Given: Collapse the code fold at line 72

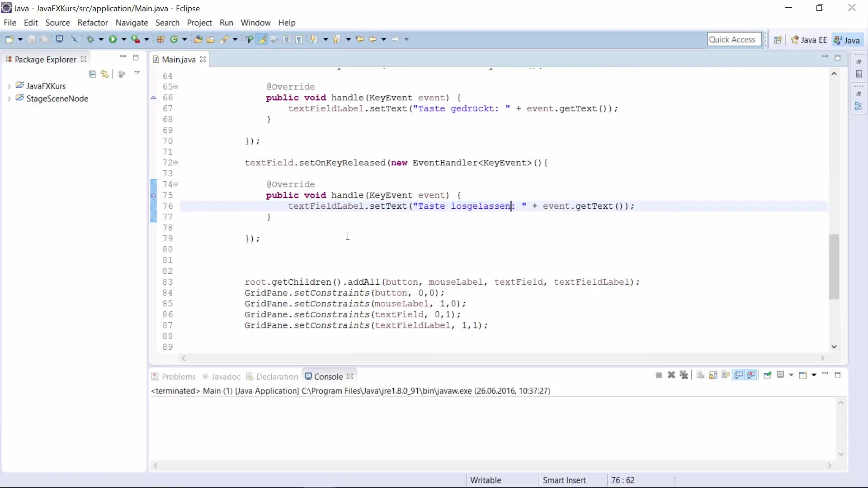Looking at the screenshot, I should 176,163.
